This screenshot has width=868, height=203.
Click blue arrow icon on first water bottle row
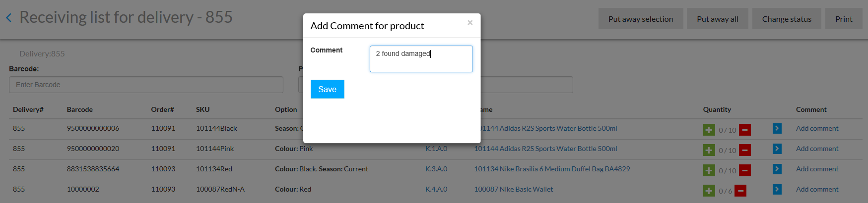point(777,128)
